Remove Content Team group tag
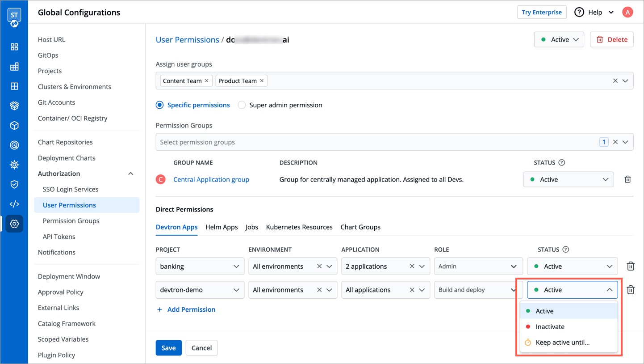The image size is (644, 364). pyautogui.click(x=206, y=81)
